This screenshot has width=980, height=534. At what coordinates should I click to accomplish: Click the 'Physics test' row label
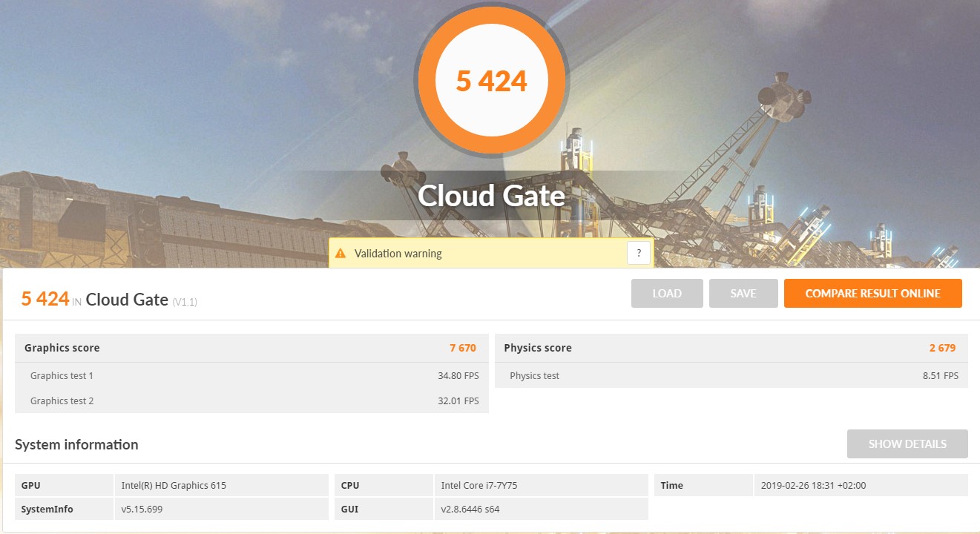point(535,376)
